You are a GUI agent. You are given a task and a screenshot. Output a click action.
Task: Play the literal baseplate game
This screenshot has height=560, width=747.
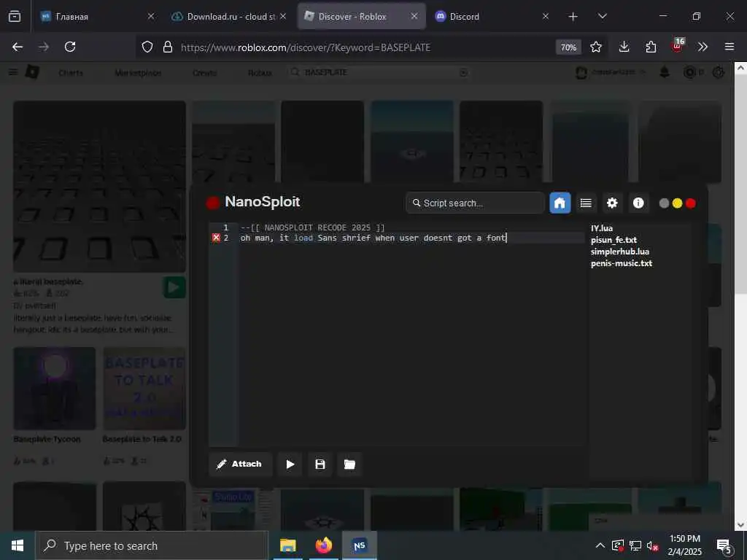click(174, 287)
